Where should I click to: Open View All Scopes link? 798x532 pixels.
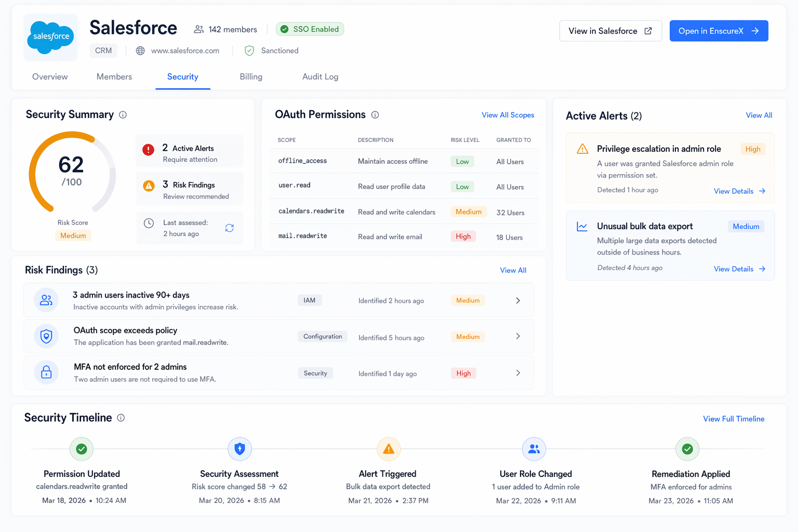(x=508, y=115)
